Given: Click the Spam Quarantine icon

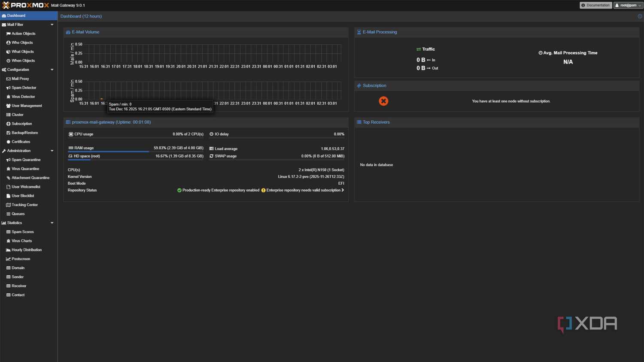Looking at the screenshot, I should click(8, 160).
